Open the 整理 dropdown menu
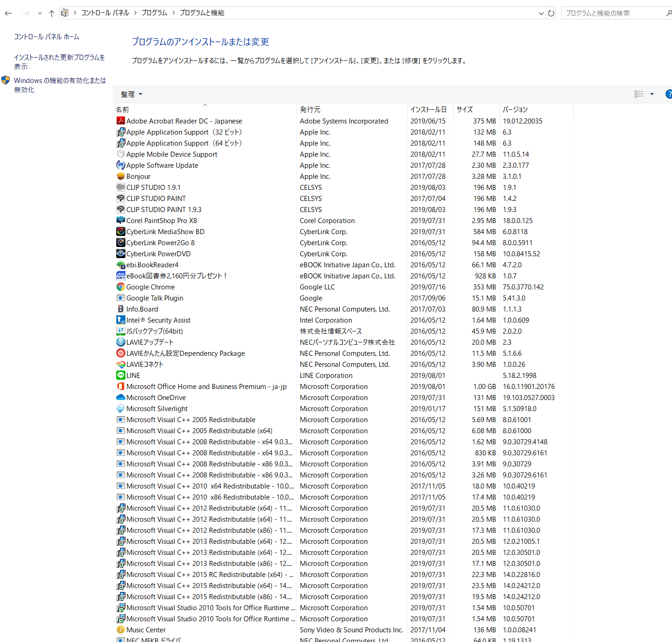 [131, 94]
